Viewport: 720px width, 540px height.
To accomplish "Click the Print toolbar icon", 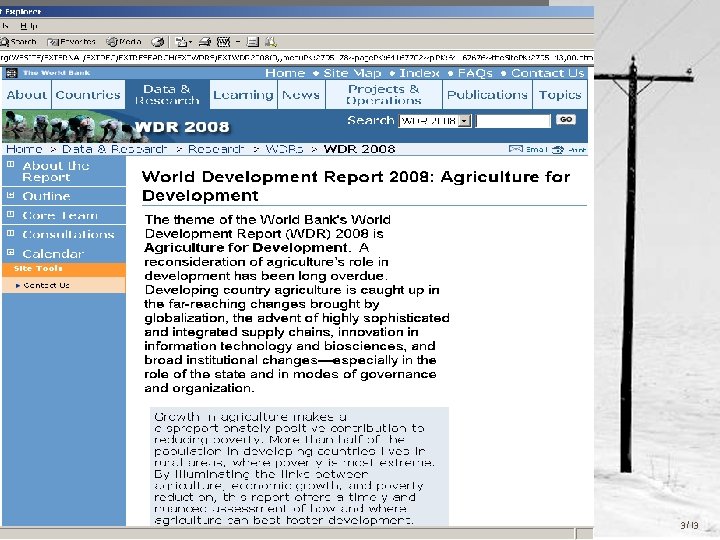I will (205, 42).
